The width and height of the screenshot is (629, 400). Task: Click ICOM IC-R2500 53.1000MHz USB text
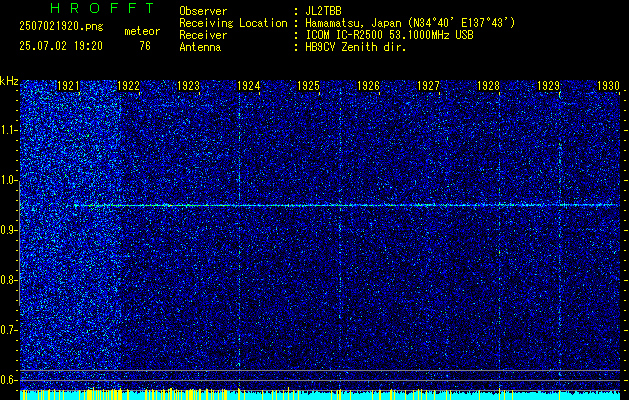tap(389, 35)
